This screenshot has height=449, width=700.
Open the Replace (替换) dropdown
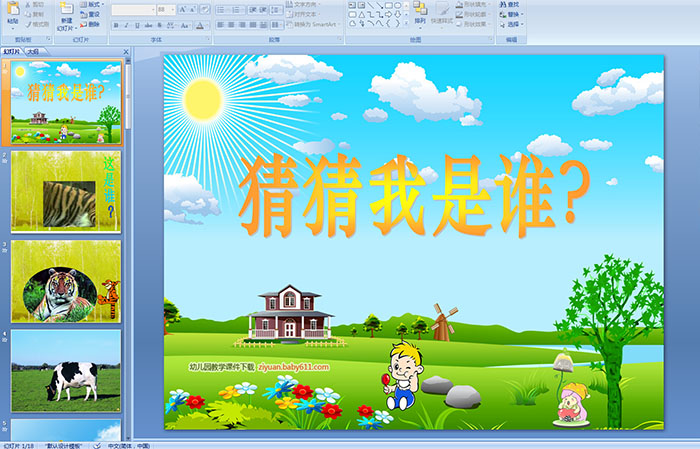coord(512,14)
